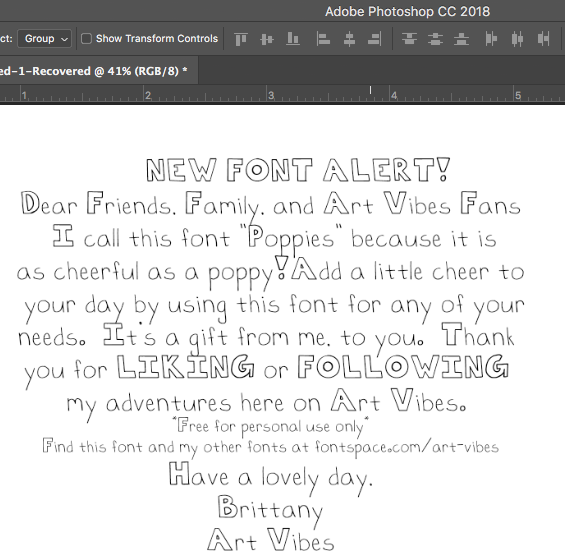Click Align right edges icon
Image resolution: width=565 pixels, height=552 pixels.
[x=375, y=39]
